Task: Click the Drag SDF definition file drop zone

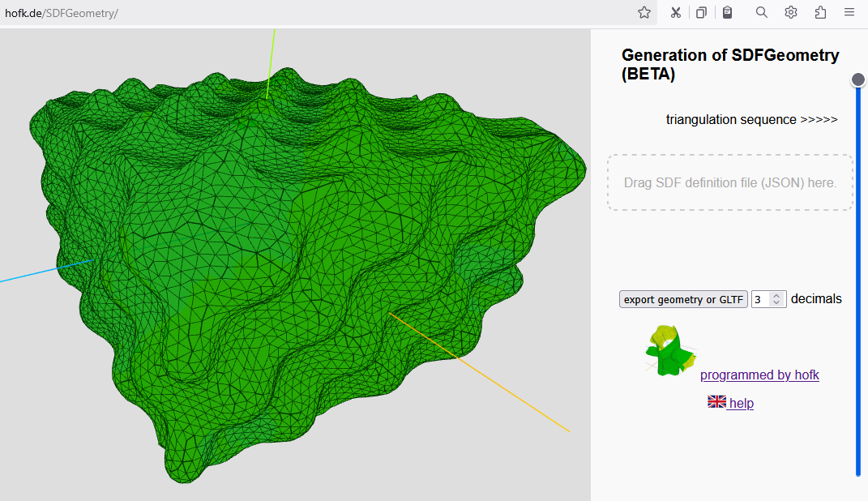Action: [x=729, y=182]
